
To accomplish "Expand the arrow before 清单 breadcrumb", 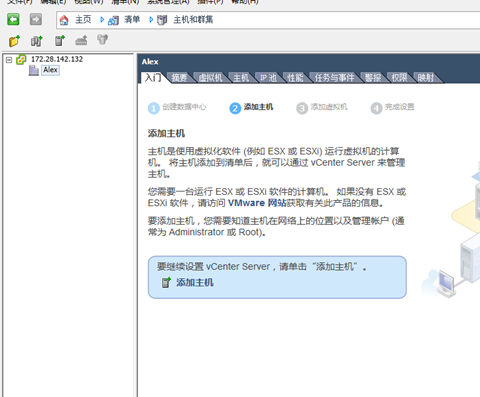I will [102, 20].
